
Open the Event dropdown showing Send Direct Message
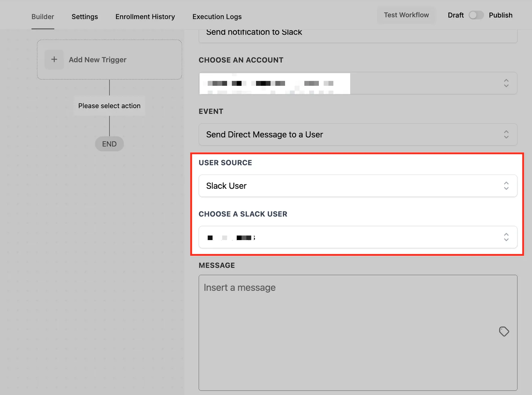(x=358, y=134)
